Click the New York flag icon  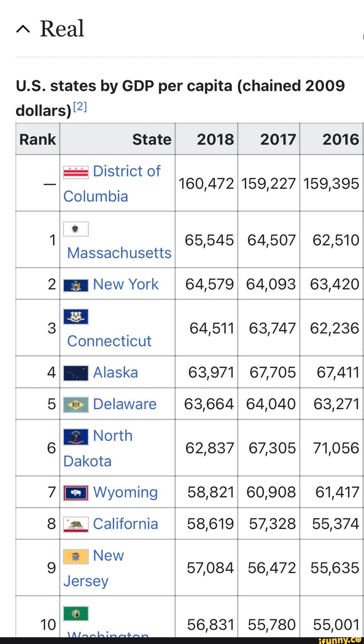75,284
